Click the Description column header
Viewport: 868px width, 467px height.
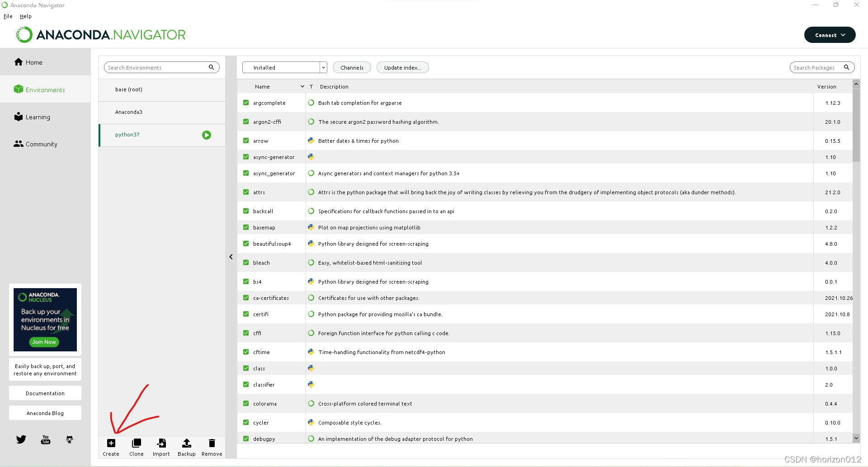[x=334, y=86]
